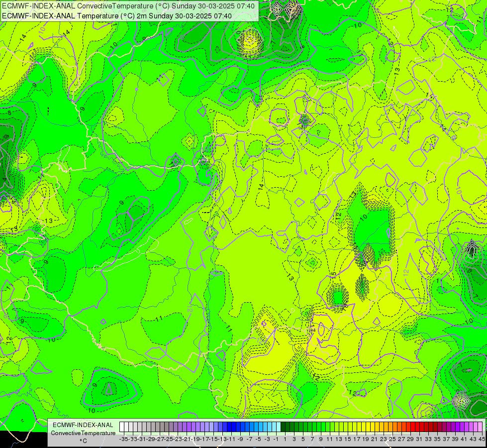Click the ConvectiveTemperature label in the legend
Image resolution: width=487 pixels, height=448 pixels.
pos(83,433)
